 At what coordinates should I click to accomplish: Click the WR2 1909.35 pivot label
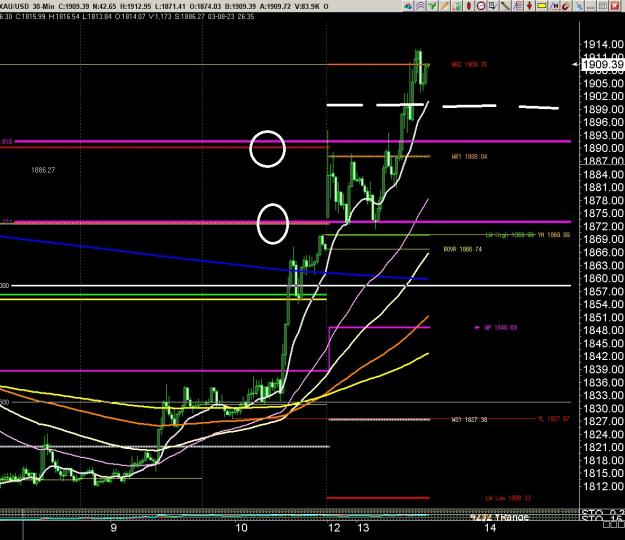469,64
